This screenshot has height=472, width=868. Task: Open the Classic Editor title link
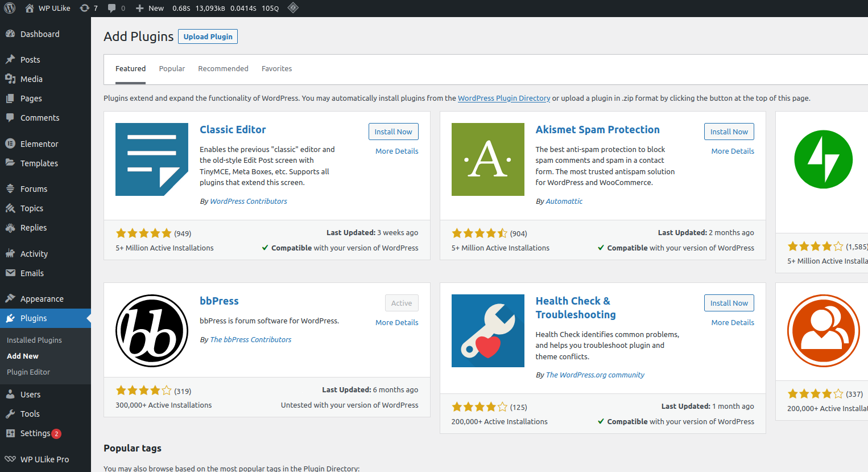[x=233, y=130]
